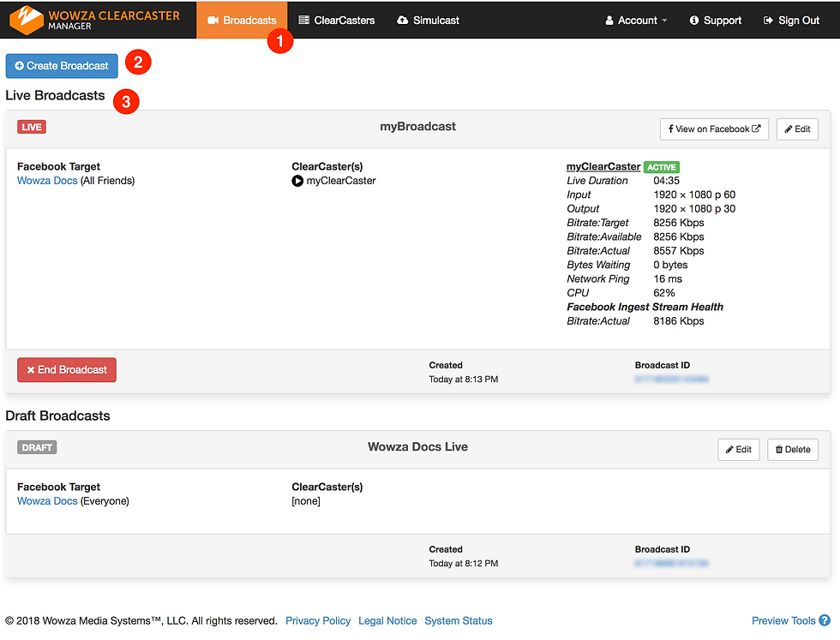The image size is (840, 640).
Task: Open the Legal Notice link
Action: 387,620
